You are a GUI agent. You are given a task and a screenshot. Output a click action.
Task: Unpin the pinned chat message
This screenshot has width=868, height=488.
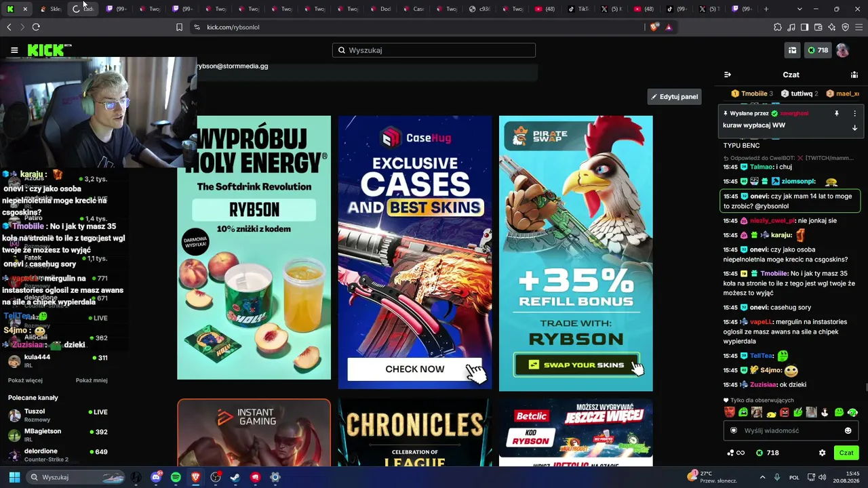tap(836, 114)
